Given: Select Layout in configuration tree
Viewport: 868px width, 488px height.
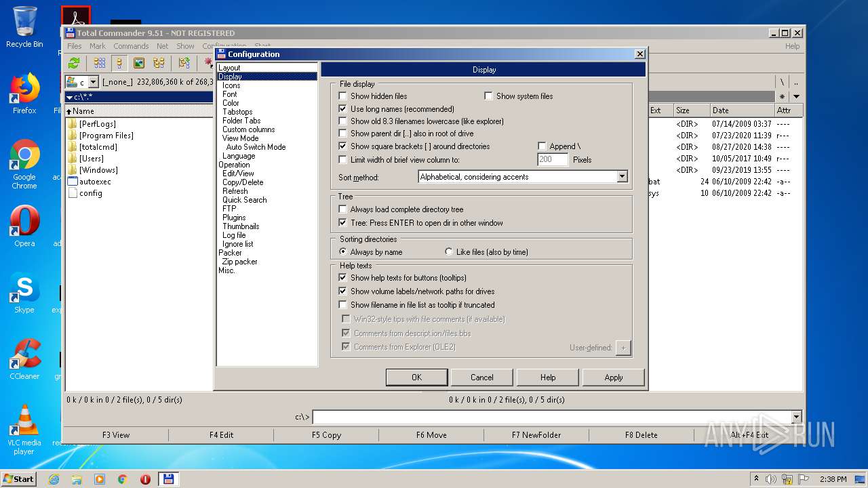Looking at the screenshot, I should (x=229, y=68).
